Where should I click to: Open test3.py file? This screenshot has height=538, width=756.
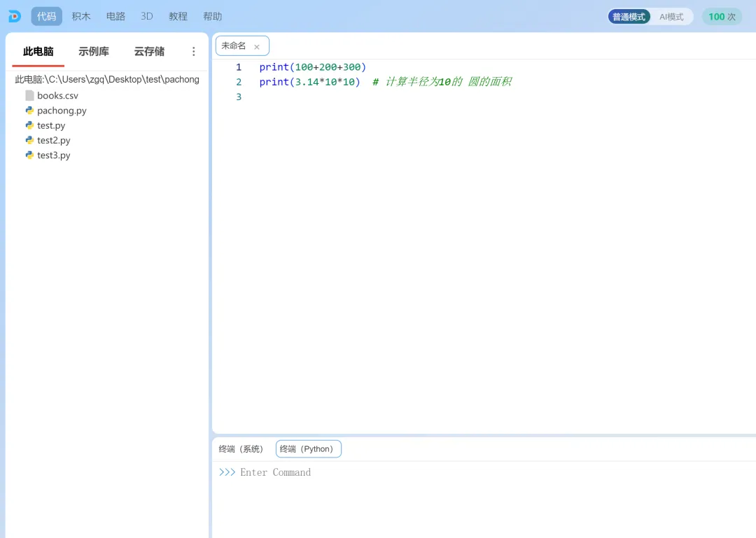click(53, 155)
